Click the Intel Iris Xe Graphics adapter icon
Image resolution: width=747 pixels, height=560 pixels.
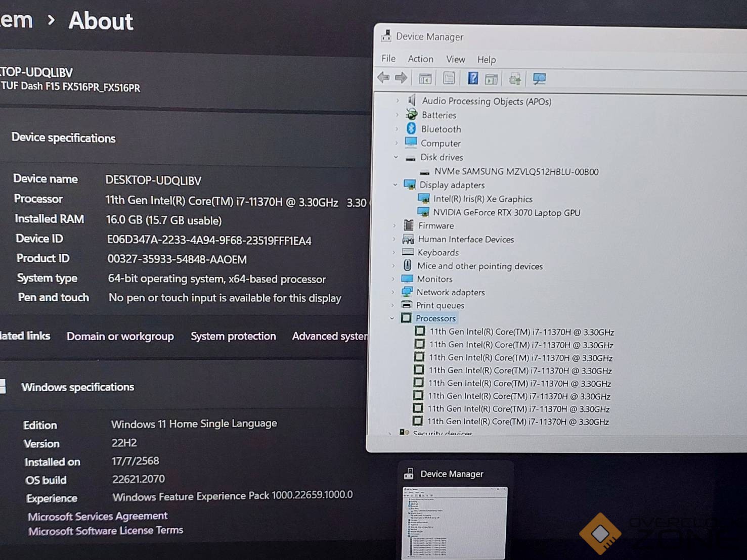(424, 199)
